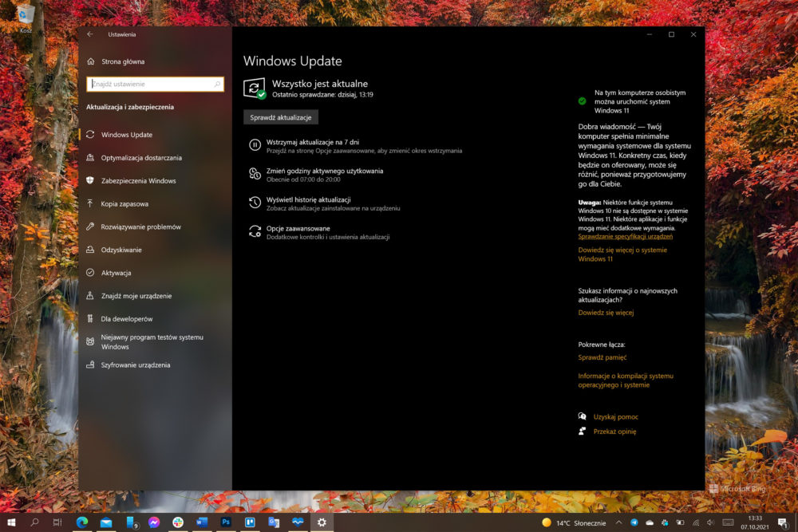Image resolution: width=798 pixels, height=532 pixels.
Task: Open Microsoft Word from taskbar
Action: click(x=202, y=522)
